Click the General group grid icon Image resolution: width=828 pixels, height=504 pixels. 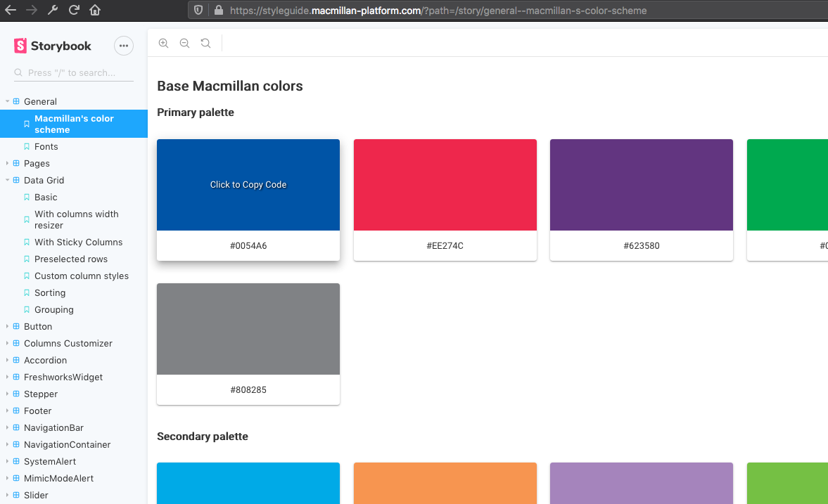tap(16, 101)
